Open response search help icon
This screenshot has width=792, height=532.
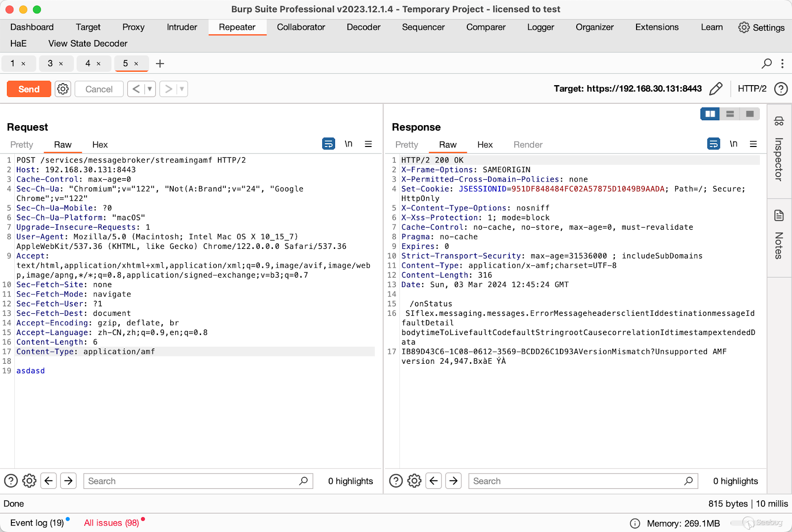point(396,481)
